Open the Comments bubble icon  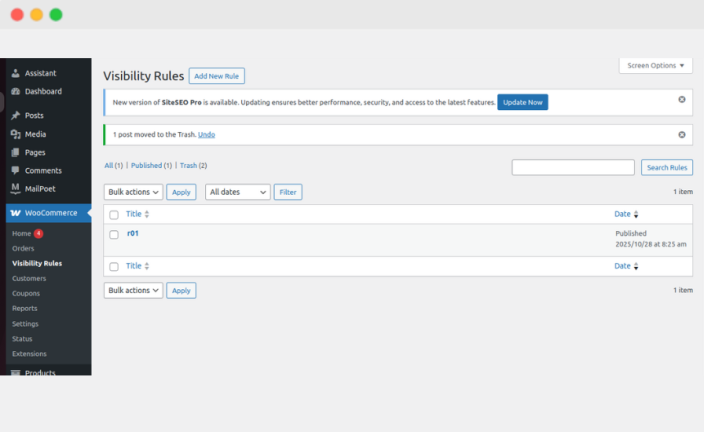pos(15,170)
